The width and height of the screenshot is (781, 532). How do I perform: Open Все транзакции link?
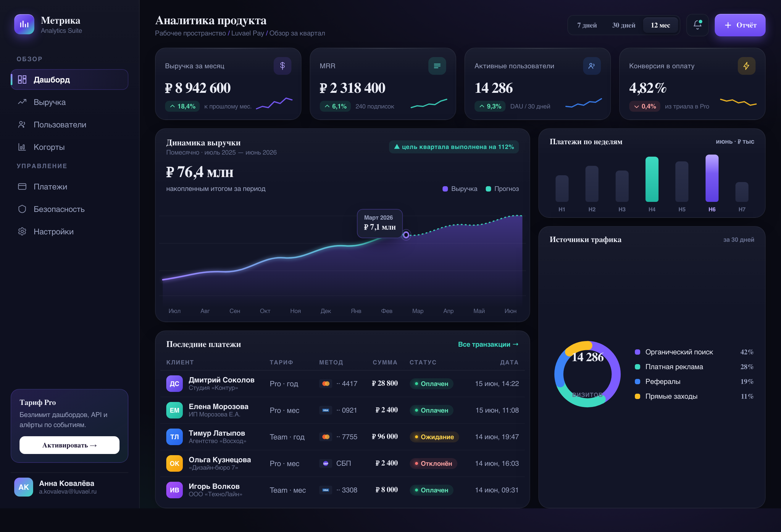coord(488,344)
